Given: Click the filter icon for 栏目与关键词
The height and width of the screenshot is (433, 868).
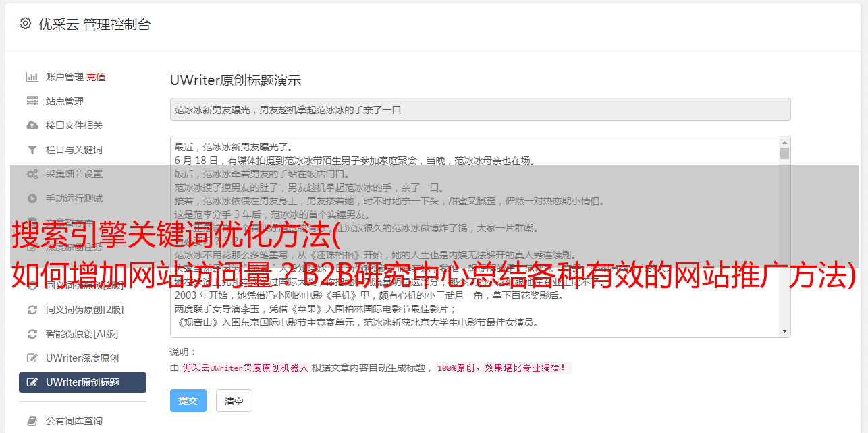Looking at the screenshot, I should click(32, 150).
